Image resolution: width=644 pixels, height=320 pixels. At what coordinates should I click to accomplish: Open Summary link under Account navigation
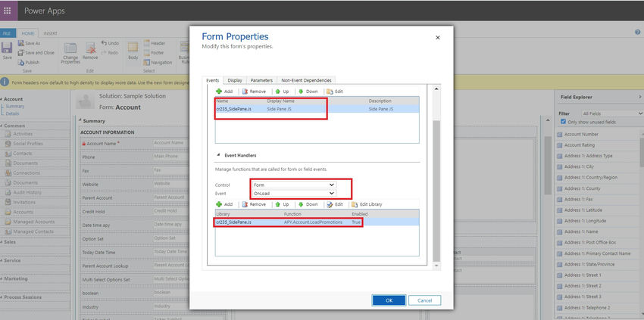(15, 106)
